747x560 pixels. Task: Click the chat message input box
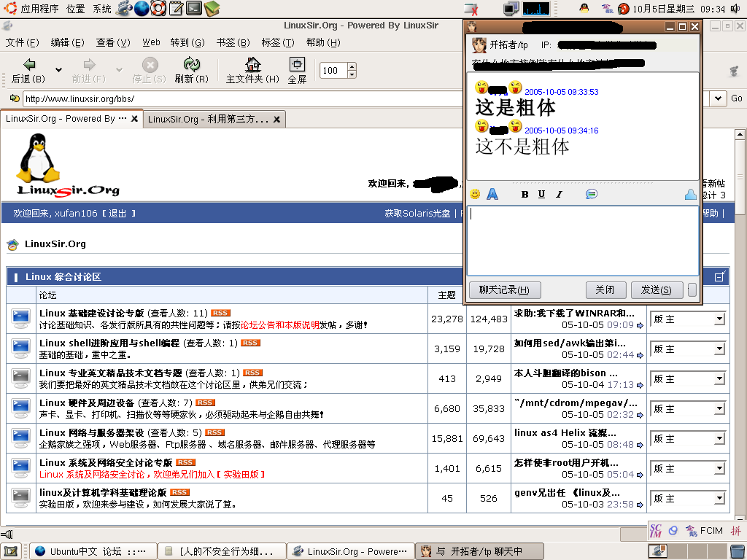tap(583, 241)
